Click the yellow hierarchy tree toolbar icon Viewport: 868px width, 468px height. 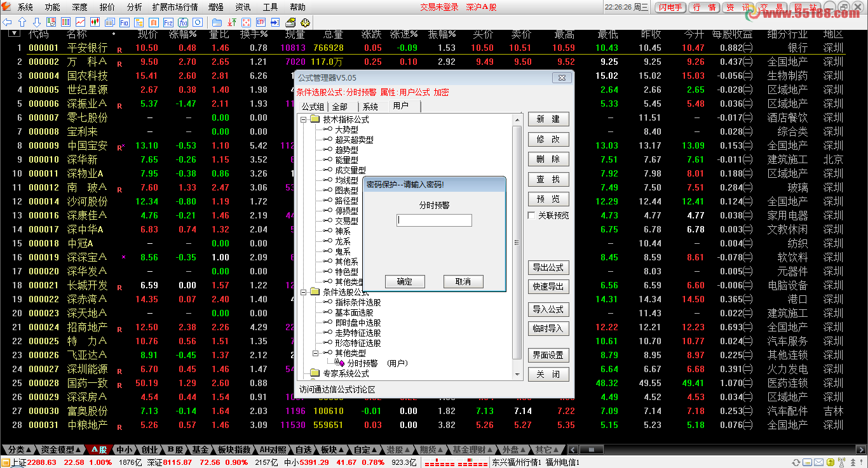tap(139, 22)
